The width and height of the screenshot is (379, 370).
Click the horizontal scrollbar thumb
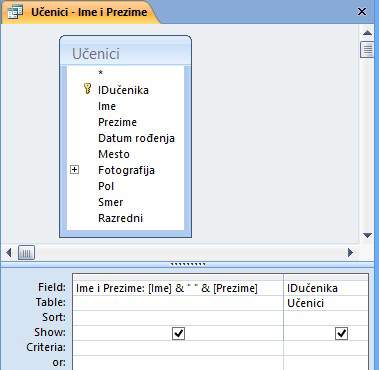(26, 253)
